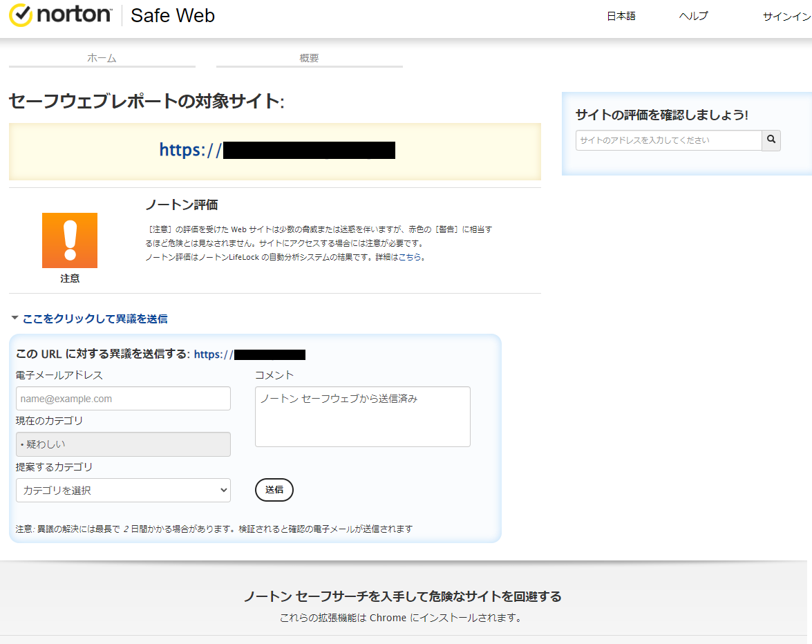The height and width of the screenshot is (644, 812).
Task: Click the Norton logo
Action: (60, 15)
